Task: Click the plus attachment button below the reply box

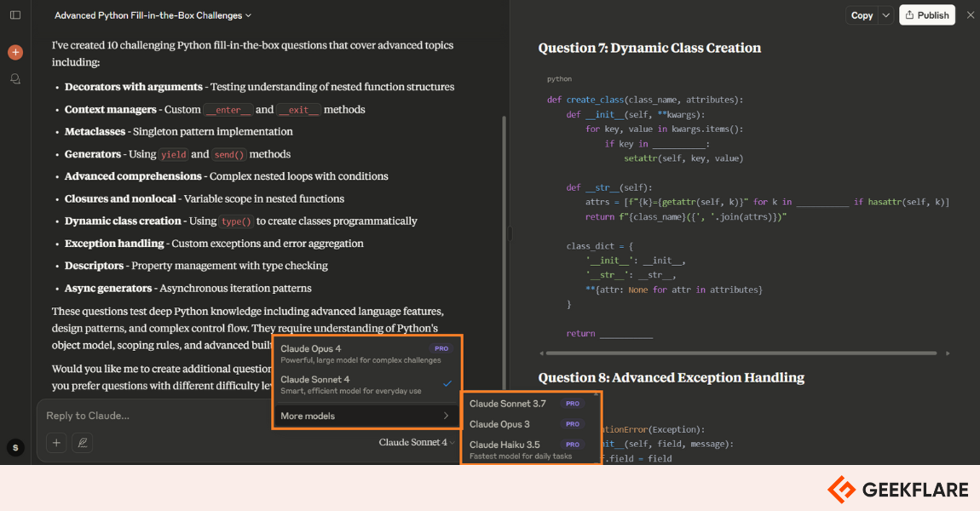Action: tap(56, 443)
